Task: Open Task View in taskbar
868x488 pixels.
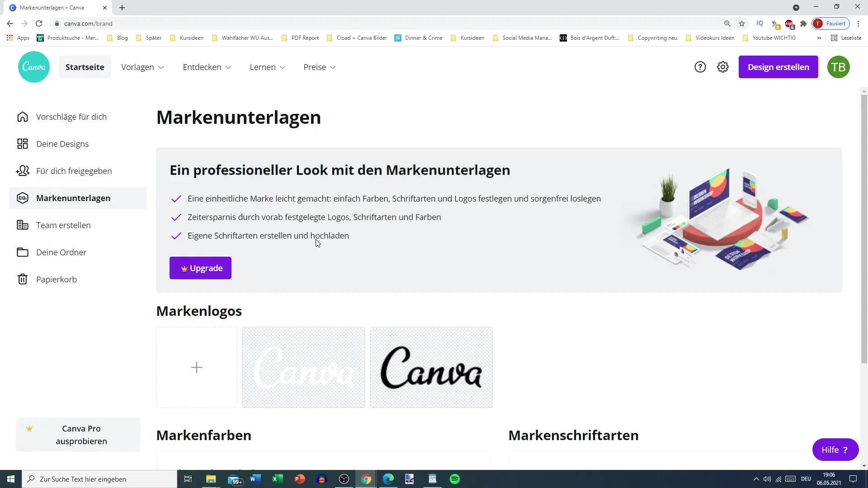Action: pyautogui.click(x=188, y=479)
